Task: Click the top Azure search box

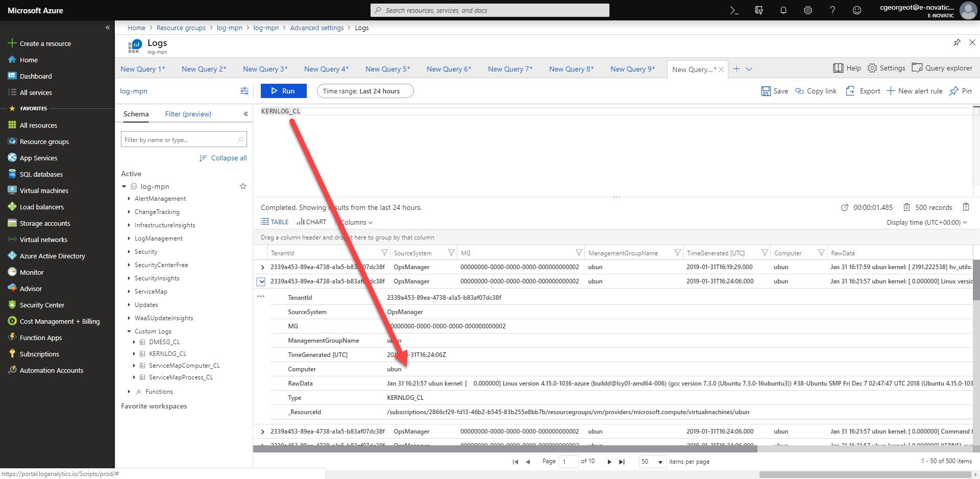Action: pos(490,10)
